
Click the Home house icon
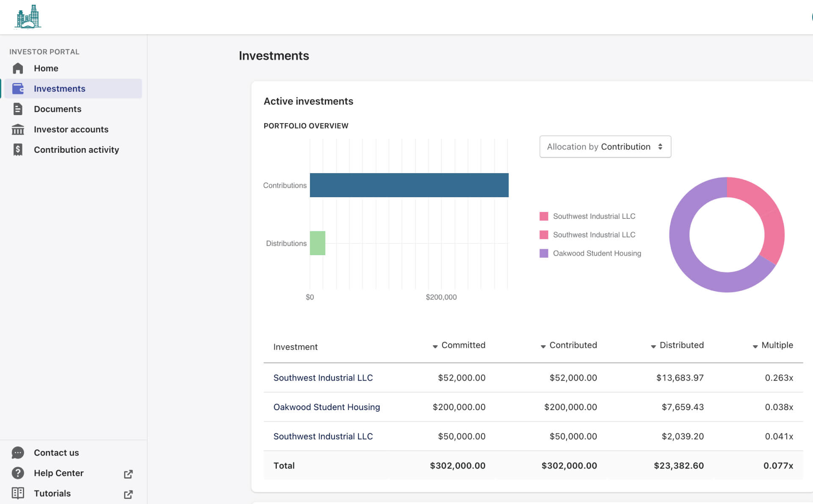18,69
